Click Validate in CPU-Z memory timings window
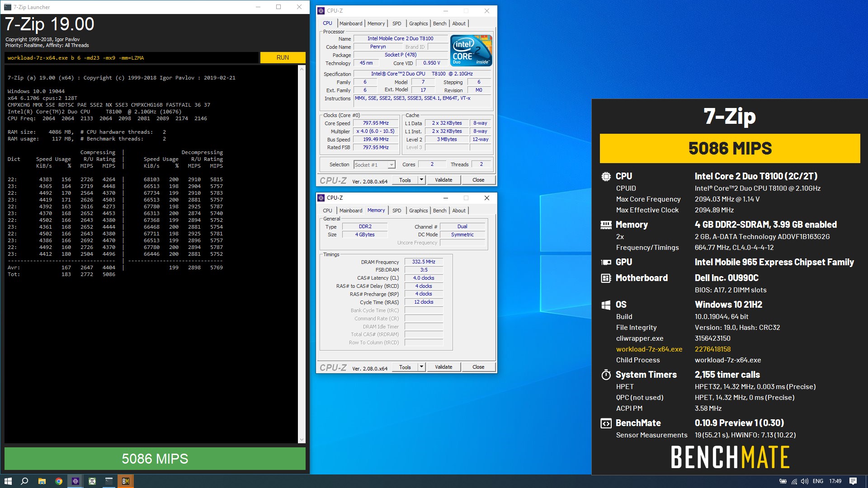Screen dimensions: 868x488 point(443,367)
